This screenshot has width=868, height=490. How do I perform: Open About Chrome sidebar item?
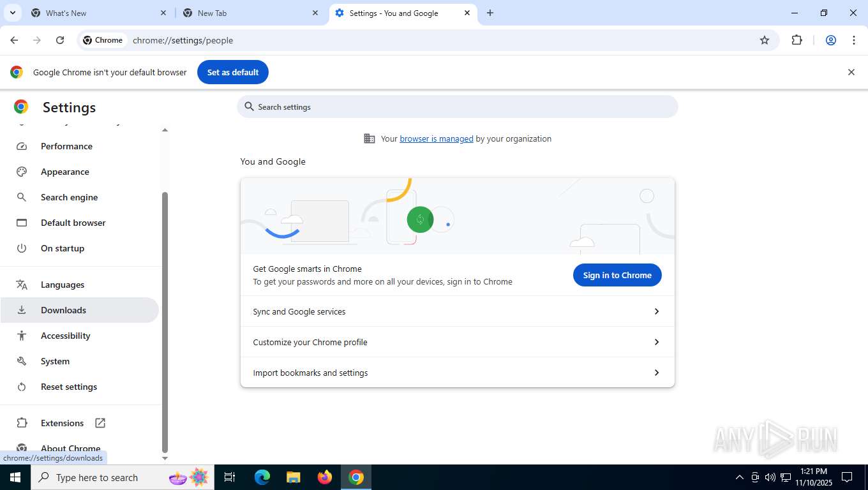coord(79,448)
